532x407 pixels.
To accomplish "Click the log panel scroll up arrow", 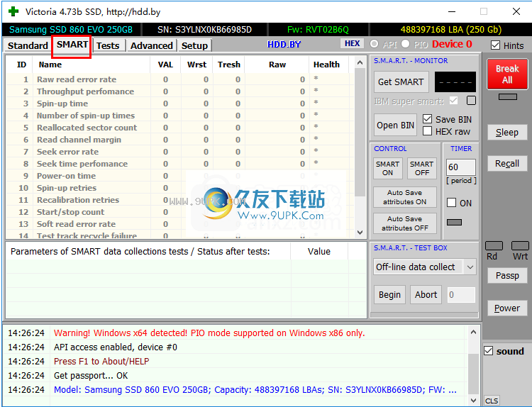I will pos(474,332).
